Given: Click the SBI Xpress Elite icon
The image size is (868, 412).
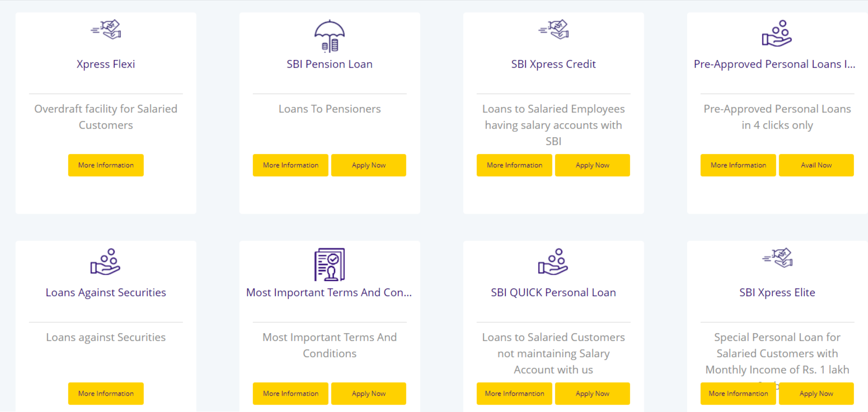Looking at the screenshot, I should 777,258.
